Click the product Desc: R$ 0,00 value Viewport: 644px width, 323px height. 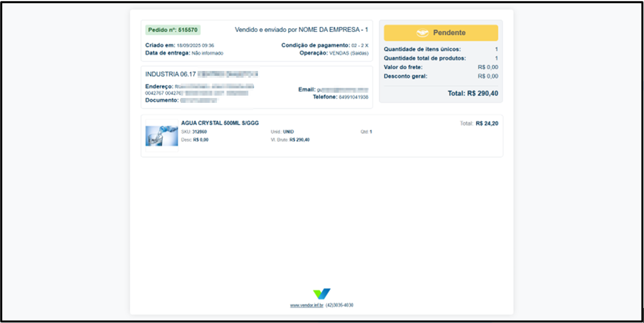[x=200, y=140]
